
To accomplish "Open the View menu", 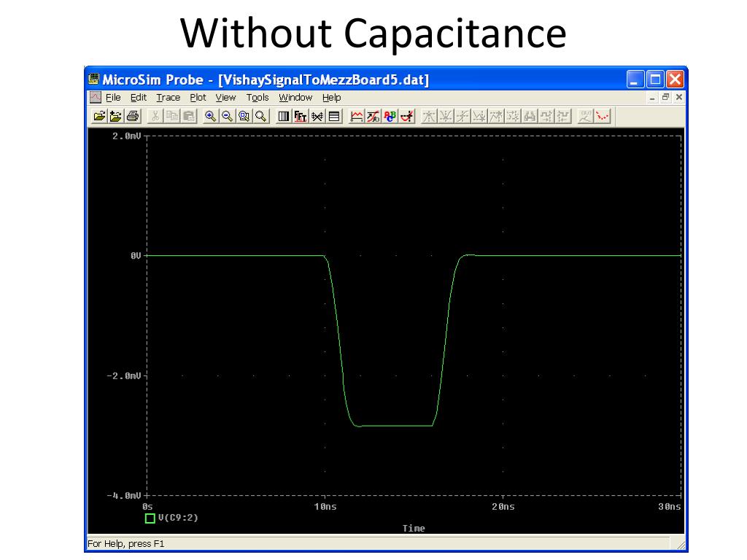I will coord(225,98).
